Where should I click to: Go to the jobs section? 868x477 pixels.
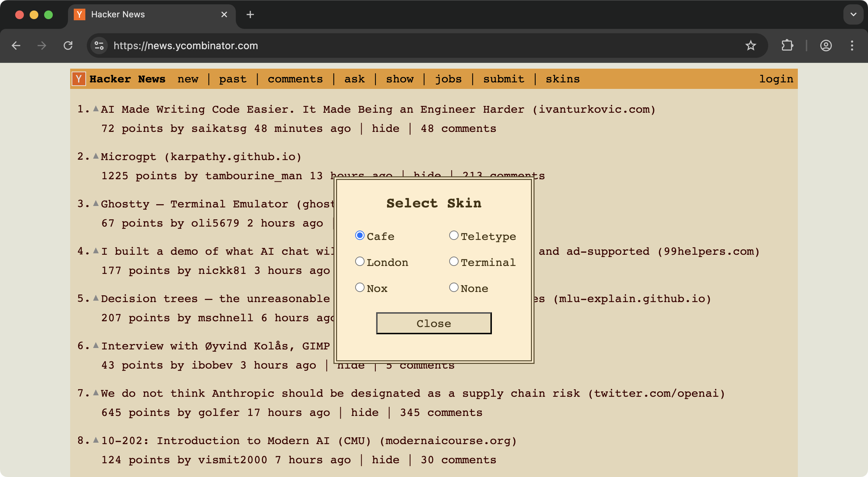448,79
